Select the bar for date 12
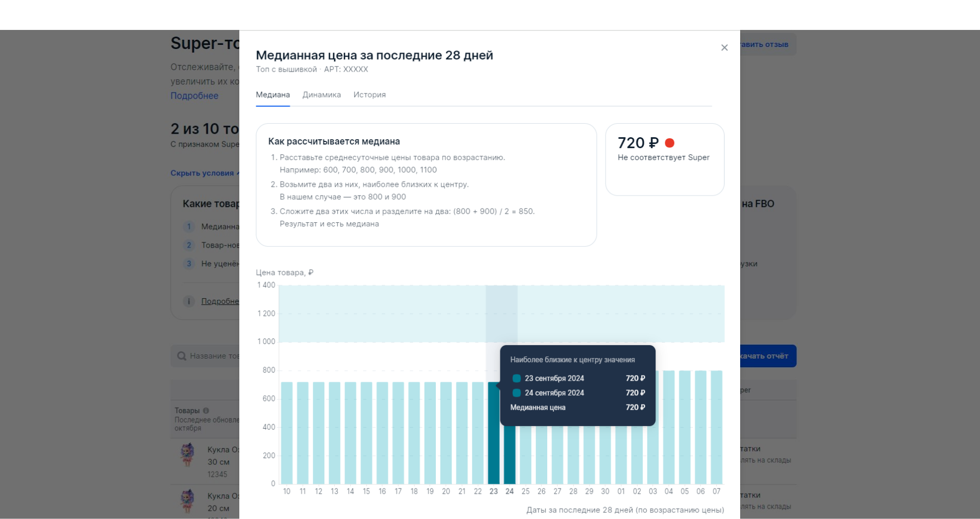This screenshot has width=980, height=519. (319, 433)
